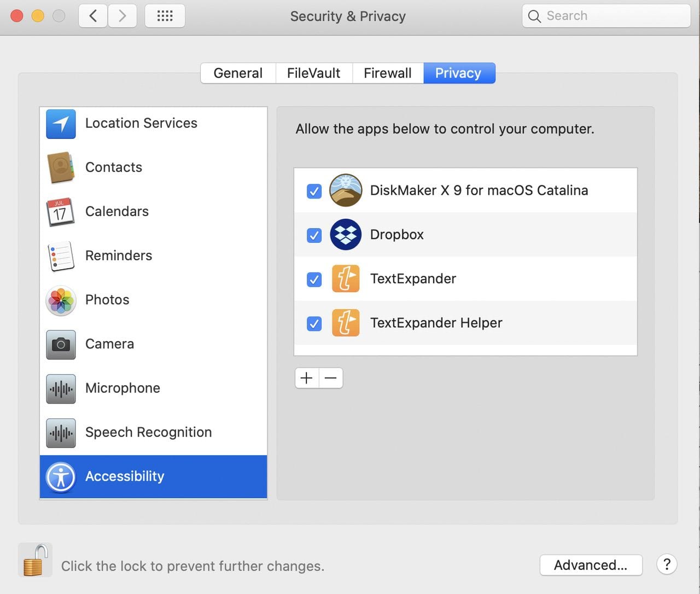The height and width of the screenshot is (594, 700).
Task: Disable DiskMaker X 9 checkbox
Action: coord(314,191)
